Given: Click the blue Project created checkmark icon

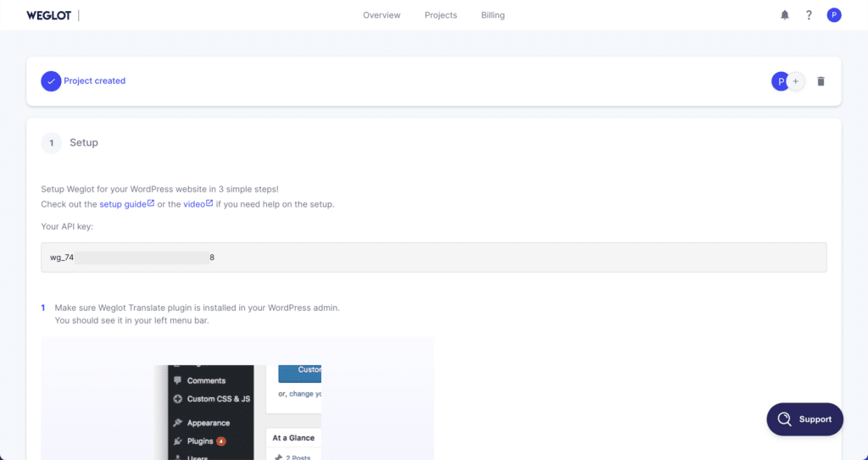Looking at the screenshot, I should 51,81.
